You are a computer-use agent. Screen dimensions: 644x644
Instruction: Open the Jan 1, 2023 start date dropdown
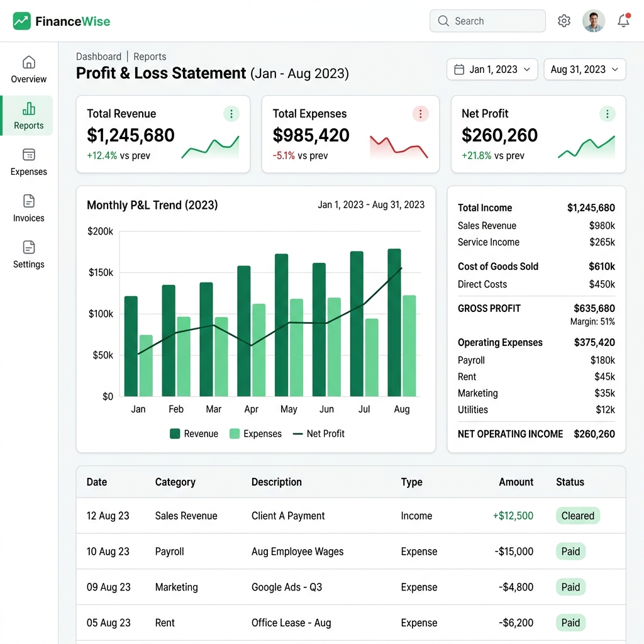(492, 69)
